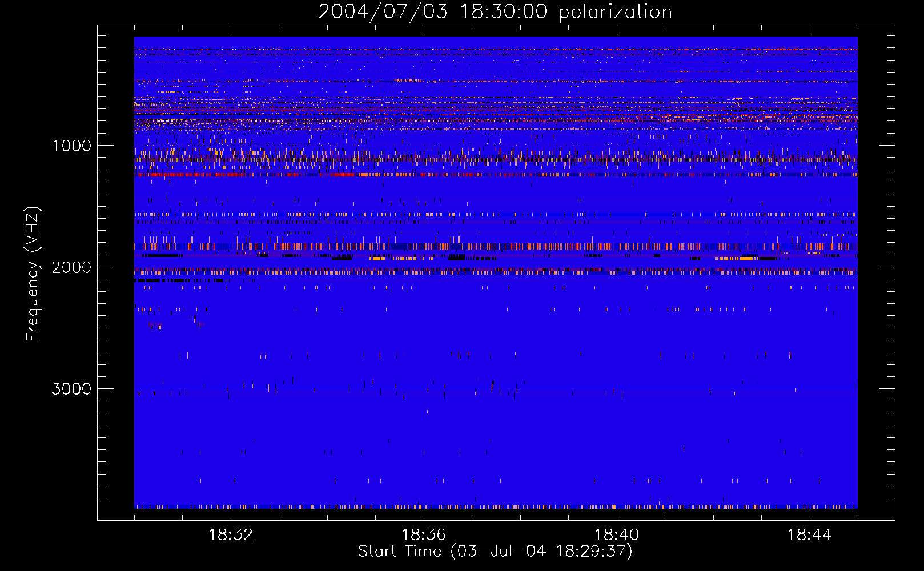Click the 18:36 time tick label
The width and height of the screenshot is (924, 571).
(x=424, y=535)
